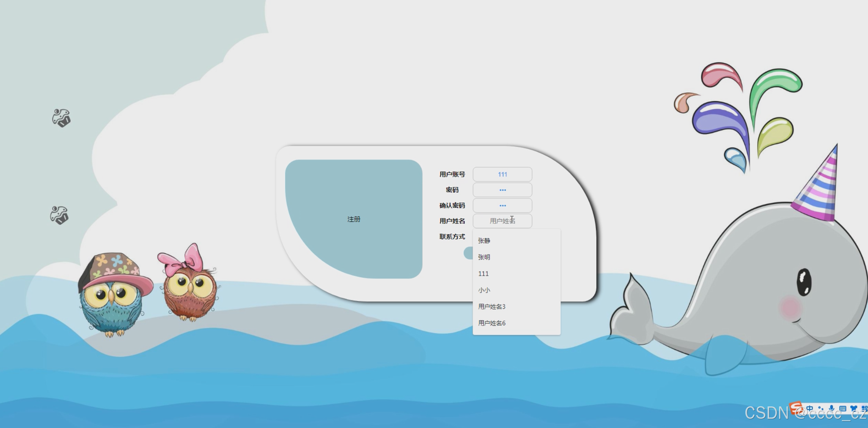Image resolution: width=868 pixels, height=428 pixels.
Task: Click the microphone voice input icon
Action: pyautogui.click(x=831, y=408)
